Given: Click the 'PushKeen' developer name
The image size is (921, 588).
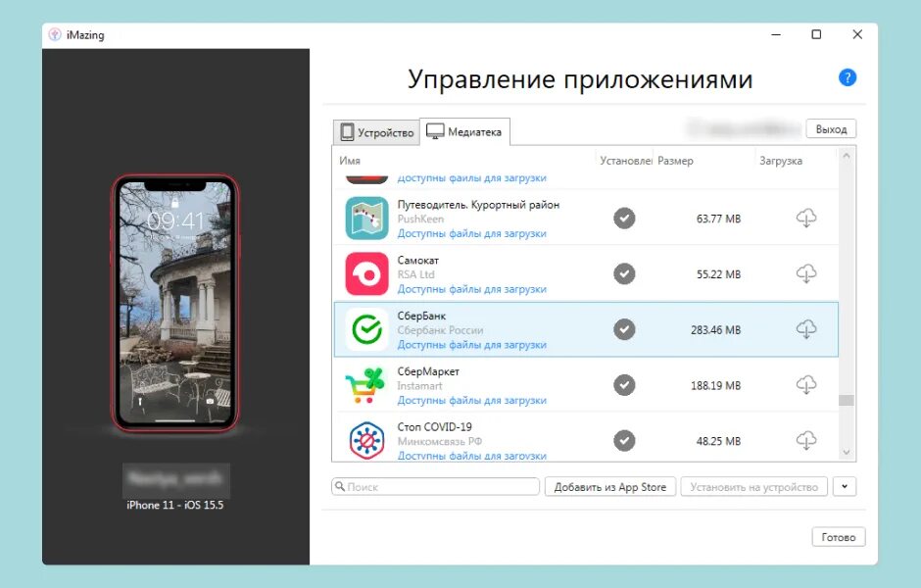Looking at the screenshot, I should tap(420, 220).
